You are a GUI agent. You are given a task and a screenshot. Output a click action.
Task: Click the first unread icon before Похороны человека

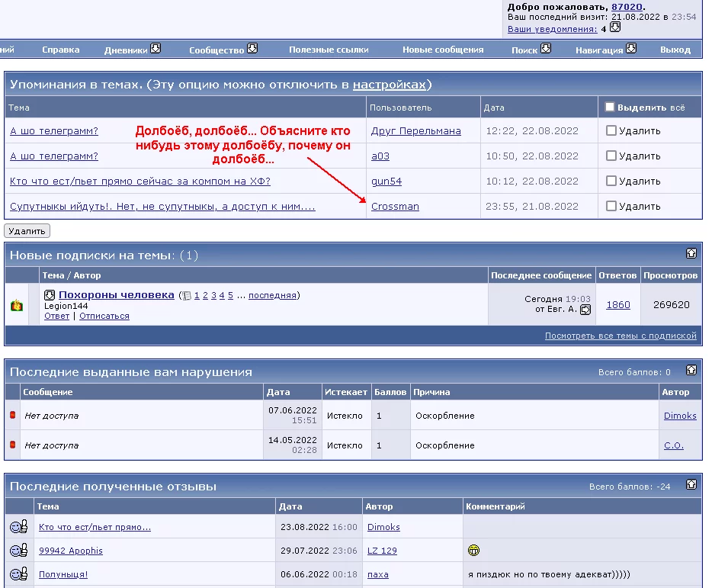pos(50,295)
